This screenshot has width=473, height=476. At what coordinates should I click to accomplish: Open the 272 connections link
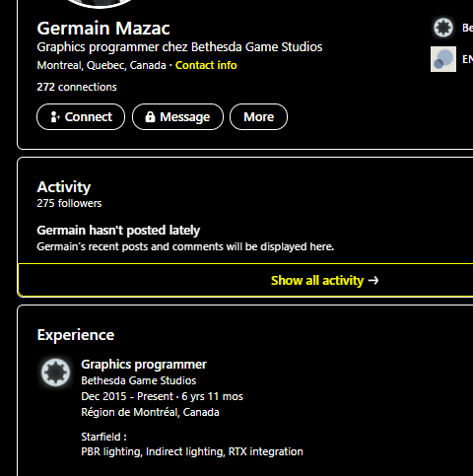tap(77, 87)
